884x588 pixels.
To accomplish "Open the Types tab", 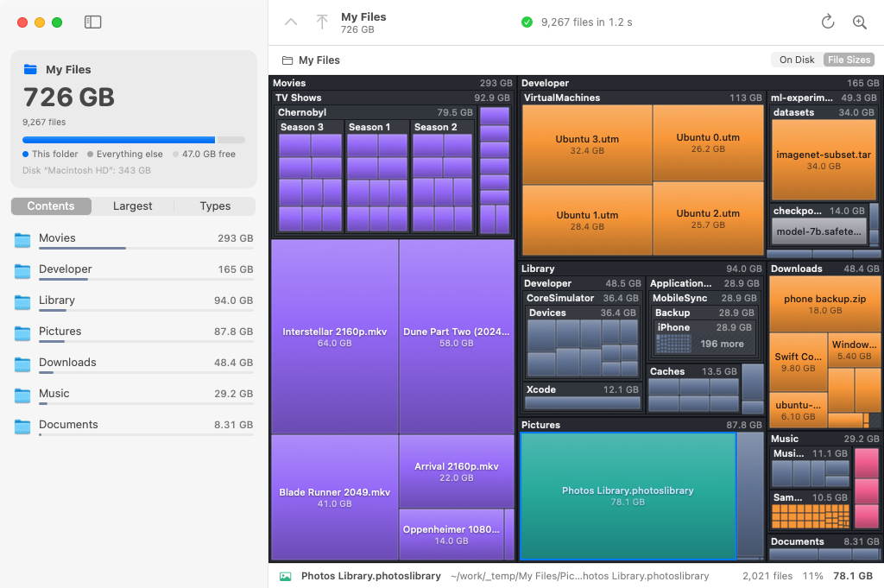I will pyautogui.click(x=215, y=205).
